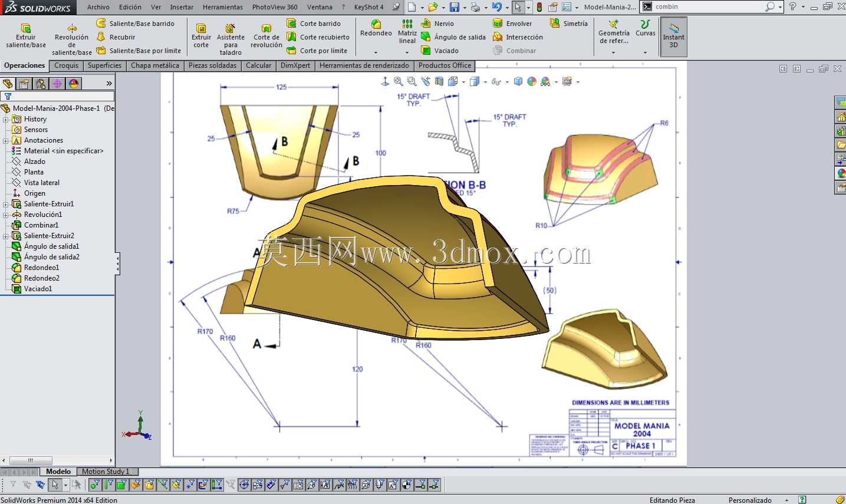Click Previous view icon in view toolbar

(425, 82)
